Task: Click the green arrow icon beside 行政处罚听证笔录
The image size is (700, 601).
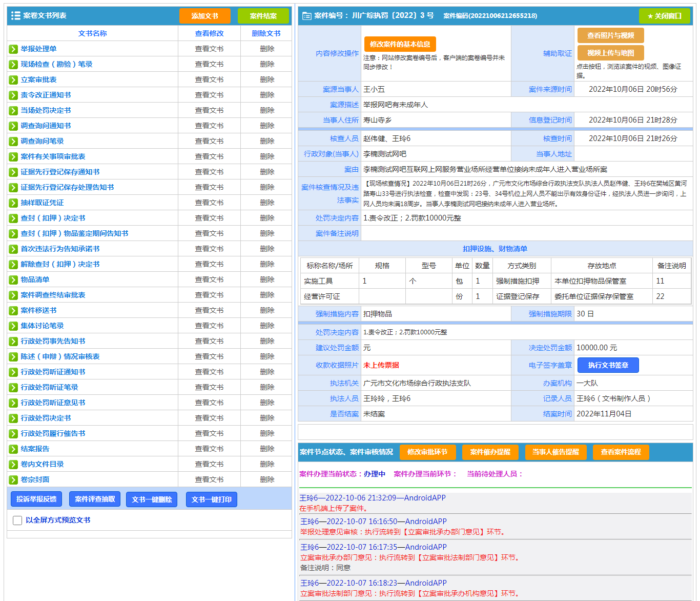Action: pyautogui.click(x=13, y=388)
